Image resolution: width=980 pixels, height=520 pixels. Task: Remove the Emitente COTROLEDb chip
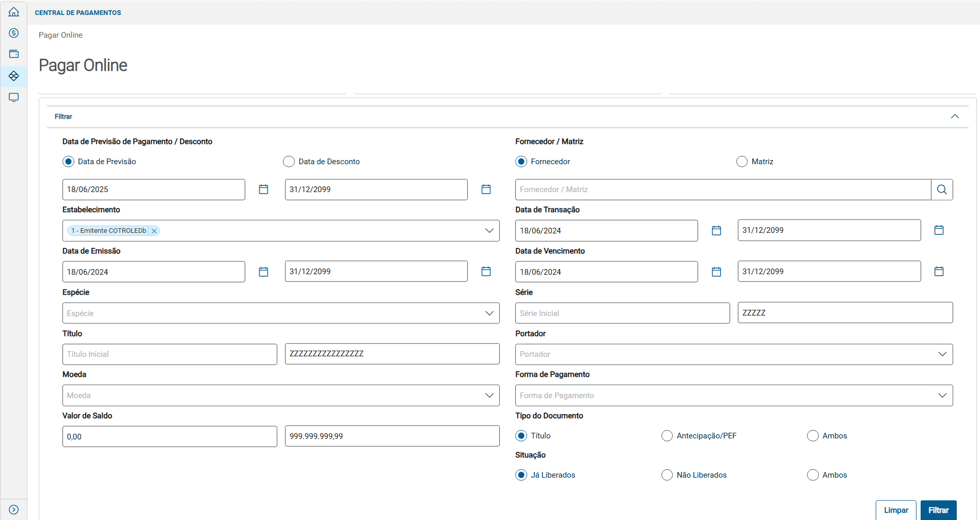click(x=154, y=231)
